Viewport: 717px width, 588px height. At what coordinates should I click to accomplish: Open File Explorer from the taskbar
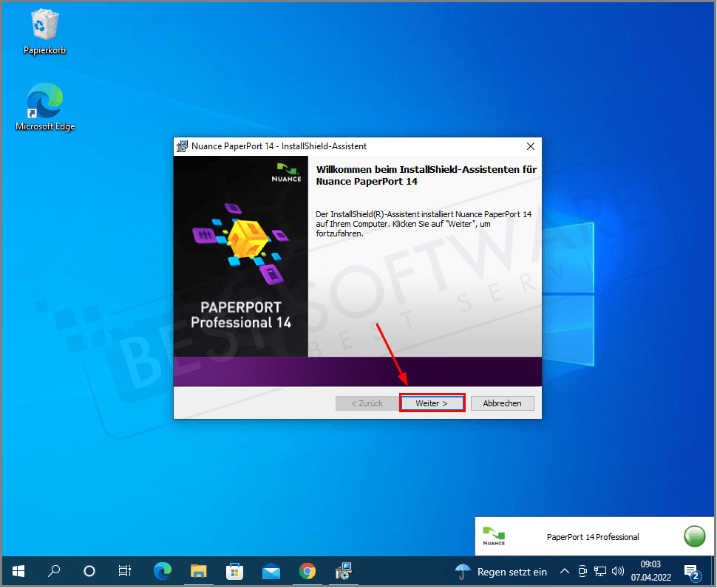point(198,571)
